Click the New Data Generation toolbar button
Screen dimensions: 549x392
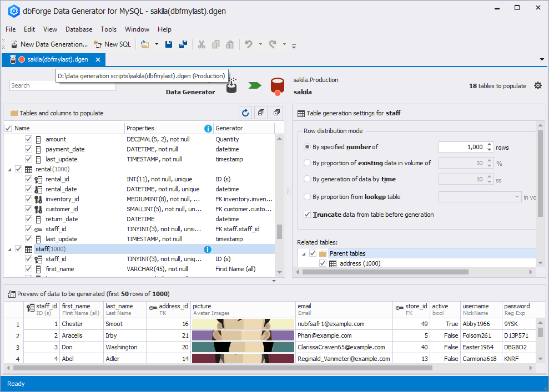(x=49, y=44)
